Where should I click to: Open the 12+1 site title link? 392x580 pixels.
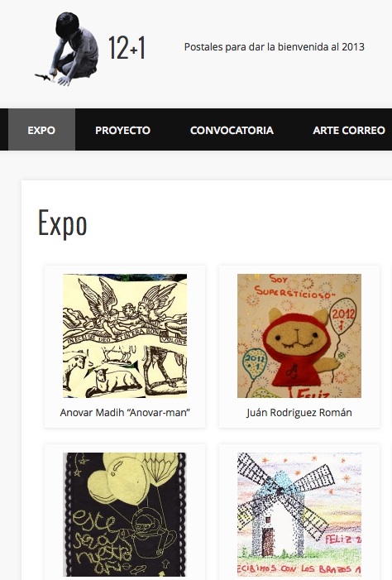click(x=127, y=48)
